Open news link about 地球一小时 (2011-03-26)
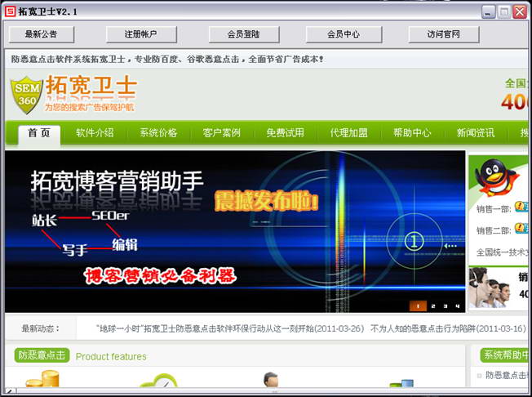 pyautogui.click(x=230, y=328)
